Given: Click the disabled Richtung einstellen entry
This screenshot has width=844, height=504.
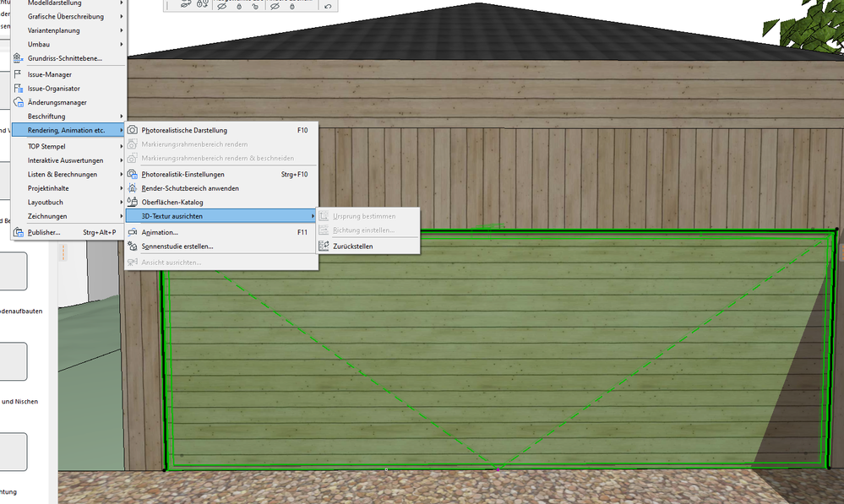Looking at the screenshot, I should pos(368,230).
